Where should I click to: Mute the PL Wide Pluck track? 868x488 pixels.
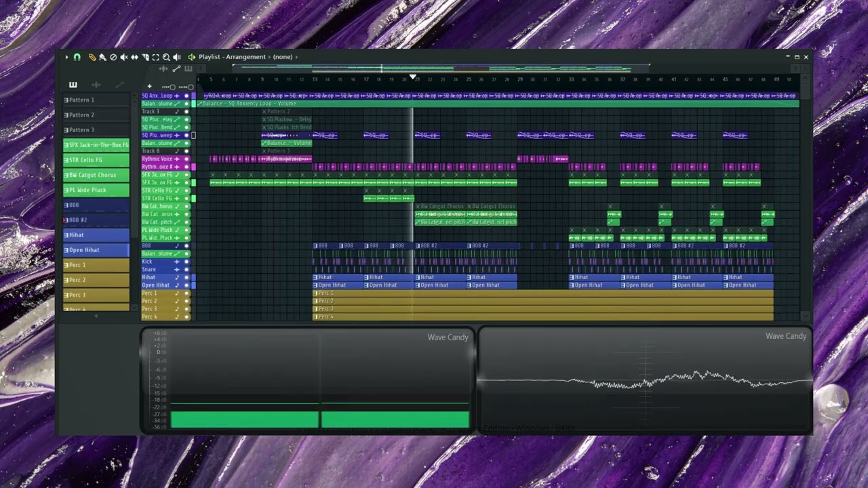[186, 230]
